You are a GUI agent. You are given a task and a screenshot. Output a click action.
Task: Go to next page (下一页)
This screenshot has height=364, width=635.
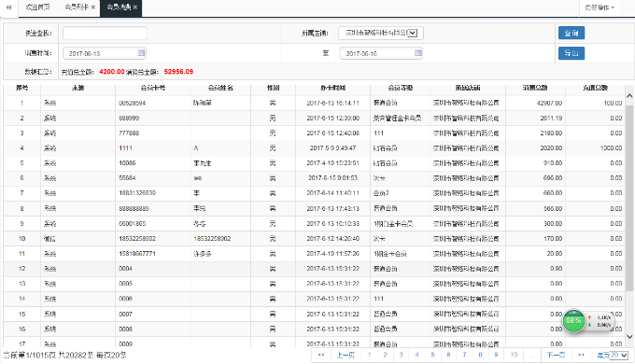(556, 355)
